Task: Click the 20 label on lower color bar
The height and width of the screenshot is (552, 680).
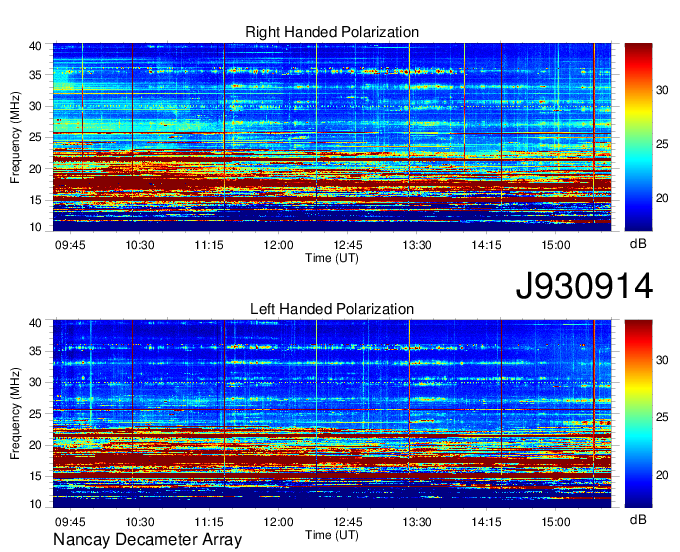Action: tap(662, 475)
